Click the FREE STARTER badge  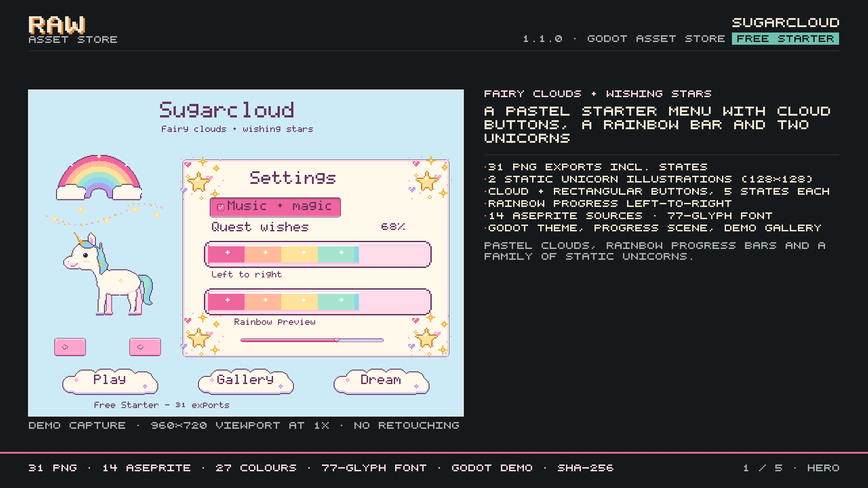coord(785,39)
